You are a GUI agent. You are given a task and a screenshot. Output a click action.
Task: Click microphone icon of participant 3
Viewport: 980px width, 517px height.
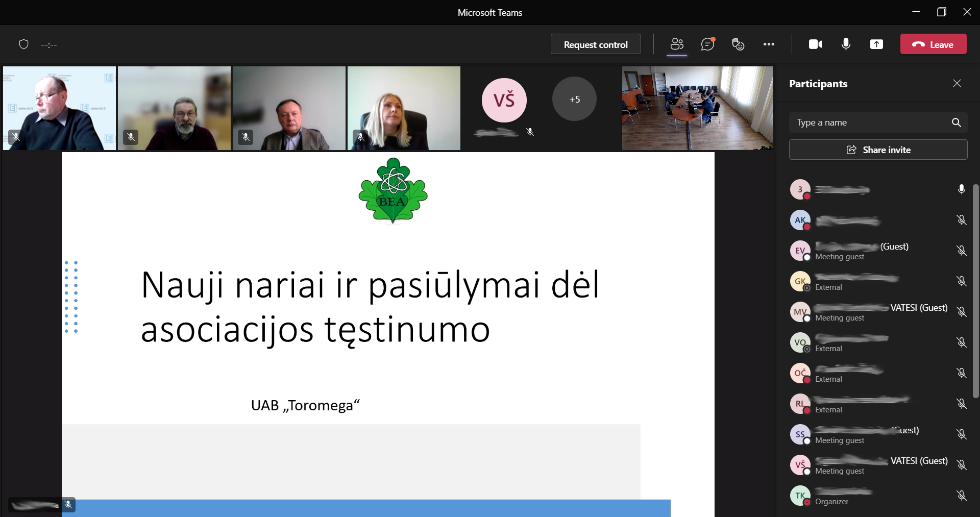pos(961,189)
